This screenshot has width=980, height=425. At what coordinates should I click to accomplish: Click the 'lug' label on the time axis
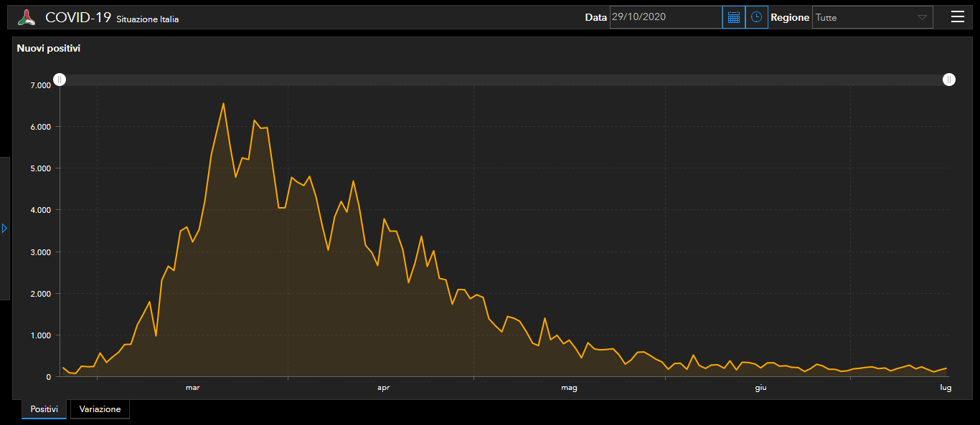(946, 388)
